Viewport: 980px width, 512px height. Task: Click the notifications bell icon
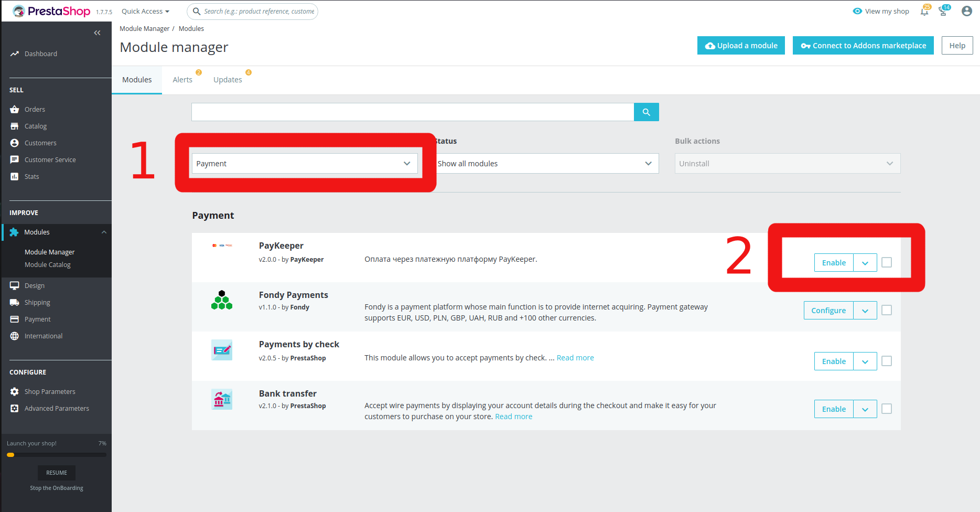tap(924, 12)
